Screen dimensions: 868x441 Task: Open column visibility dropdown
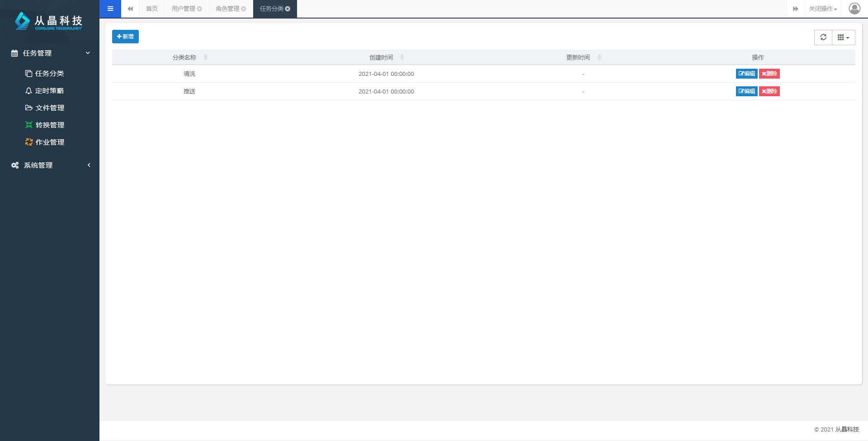[844, 38]
